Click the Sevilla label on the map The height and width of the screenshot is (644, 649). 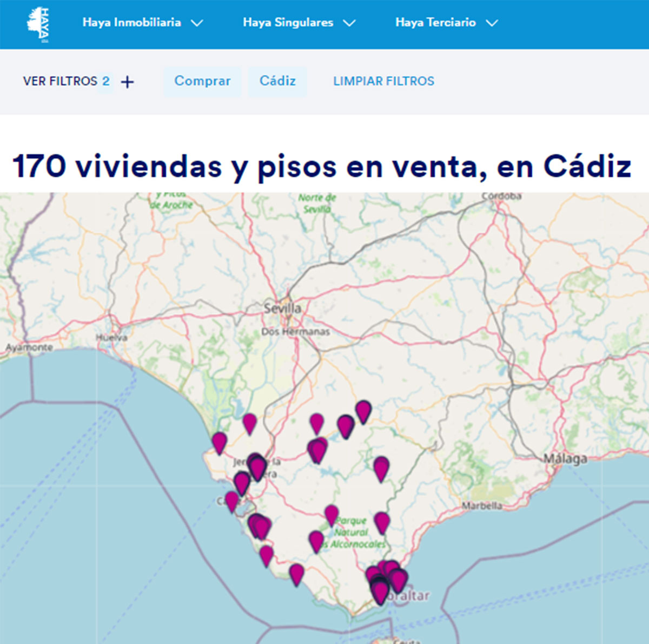coord(282,308)
